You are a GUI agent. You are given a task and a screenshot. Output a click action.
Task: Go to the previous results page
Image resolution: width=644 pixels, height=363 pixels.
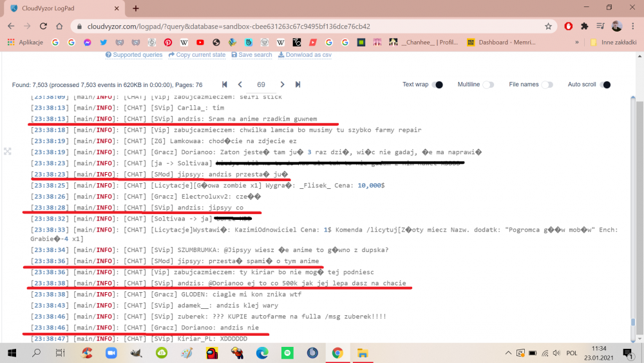click(x=240, y=84)
